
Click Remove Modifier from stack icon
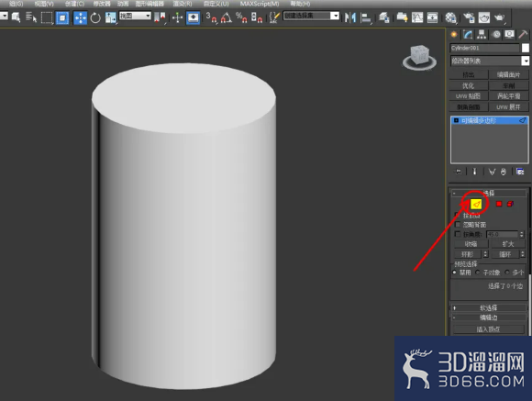click(x=504, y=172)
